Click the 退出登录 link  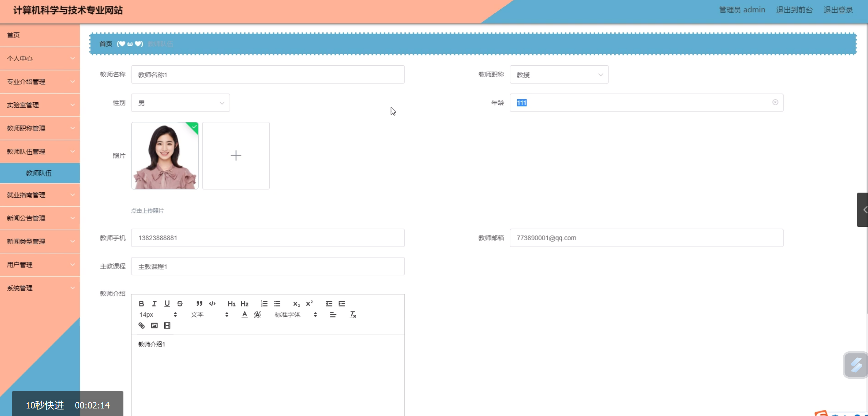tap(838, 10)
